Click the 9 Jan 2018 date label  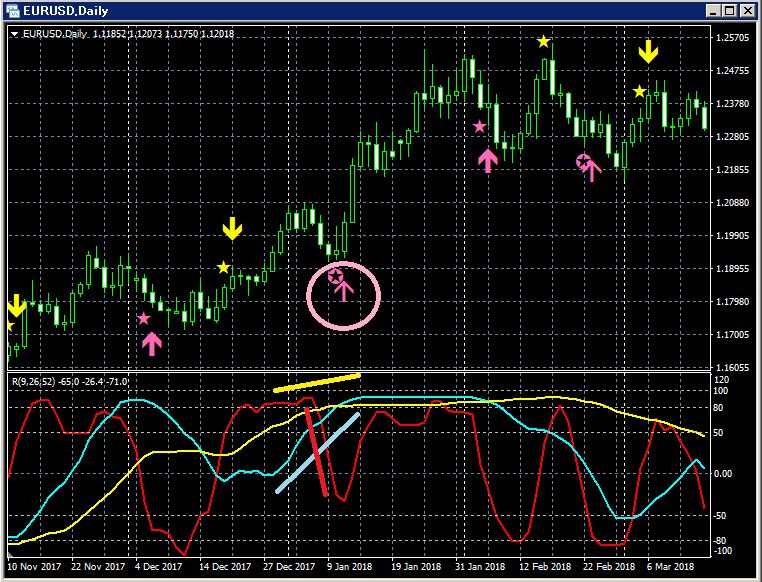click(349, 567)
